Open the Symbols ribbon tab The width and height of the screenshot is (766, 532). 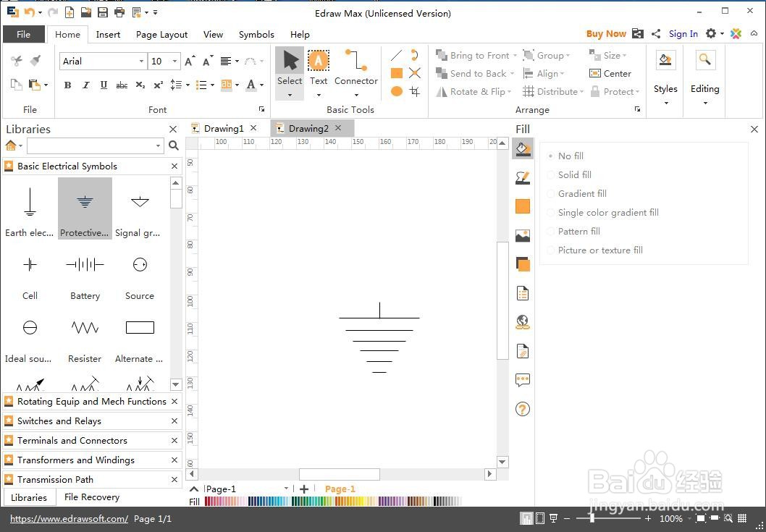256,34
